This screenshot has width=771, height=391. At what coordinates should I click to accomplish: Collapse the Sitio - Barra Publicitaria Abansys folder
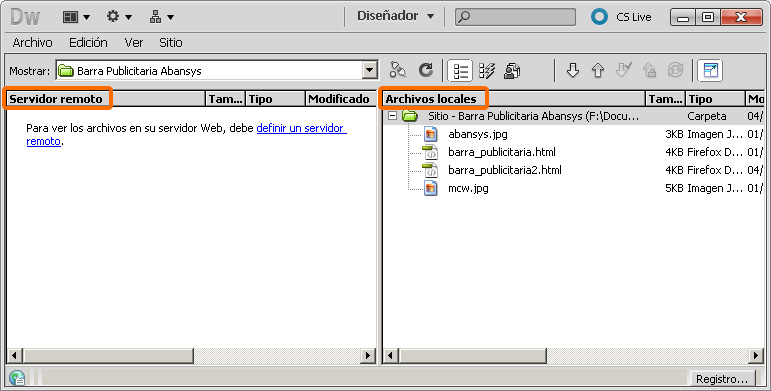pyautogui.click(x=392, y=116)
